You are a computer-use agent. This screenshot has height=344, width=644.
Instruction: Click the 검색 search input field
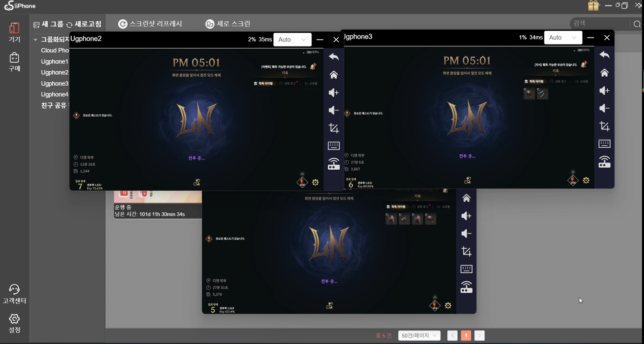click(600, 23)
